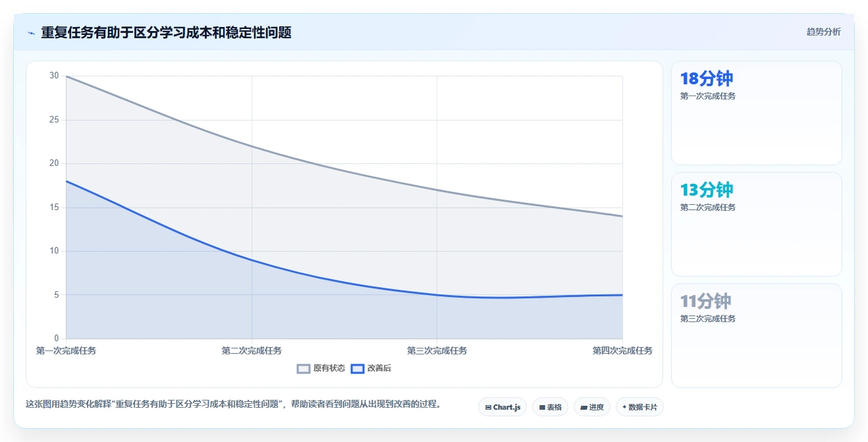Image resolution: width=868 pixels, height=442 pixels.
Task: Click the gray line point at 第三次完成任务
Action: pos(437,190)
